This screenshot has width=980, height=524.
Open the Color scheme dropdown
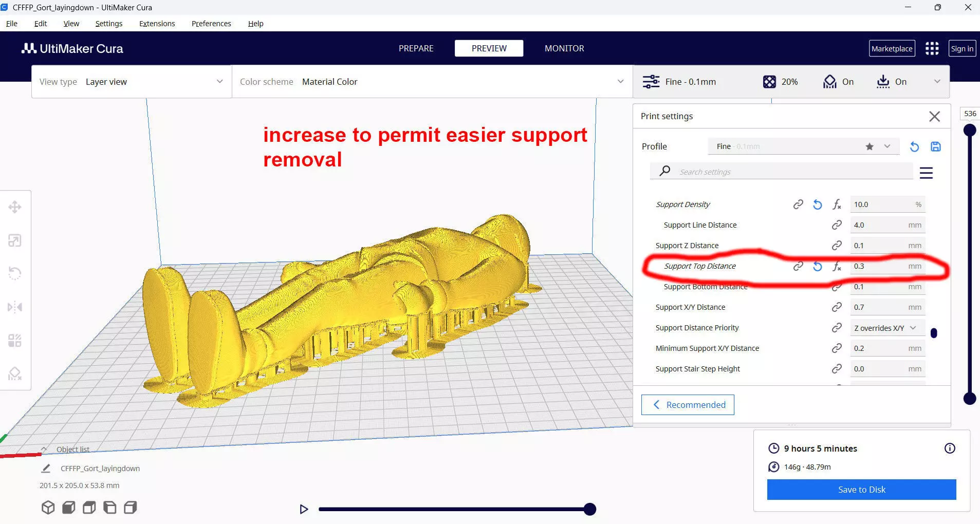pos(432,82)
